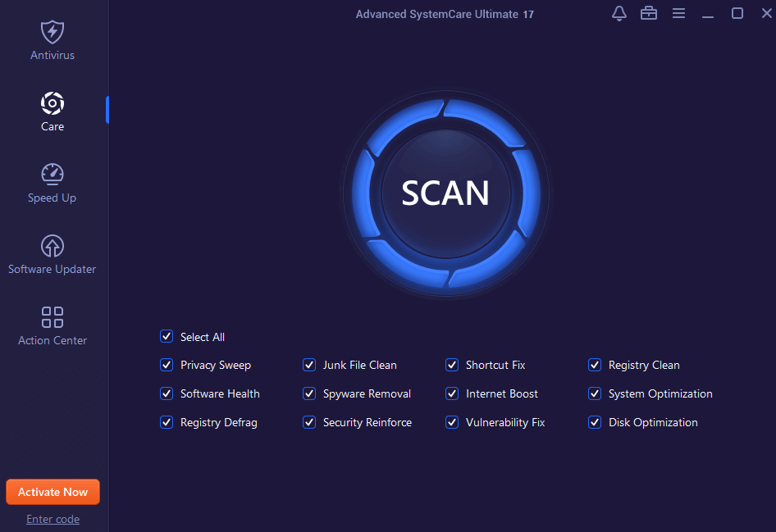The width and height of the screenshot is (776, 532).
Task: Uncheck the Internet Boost option
Action: click(452, 393)
